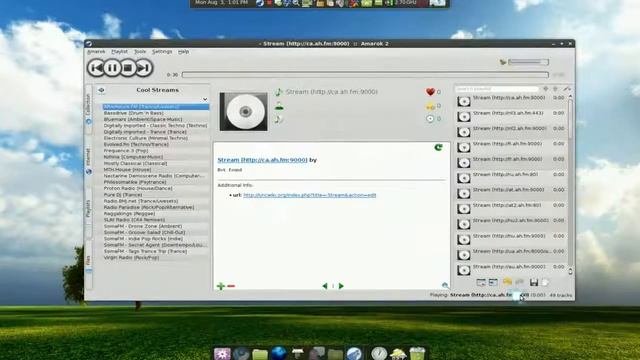The height and width of the screenshot is (360, 640).
Task: Select Virgin Radio [Rock/Pop] stream
Action: point(131,258)
